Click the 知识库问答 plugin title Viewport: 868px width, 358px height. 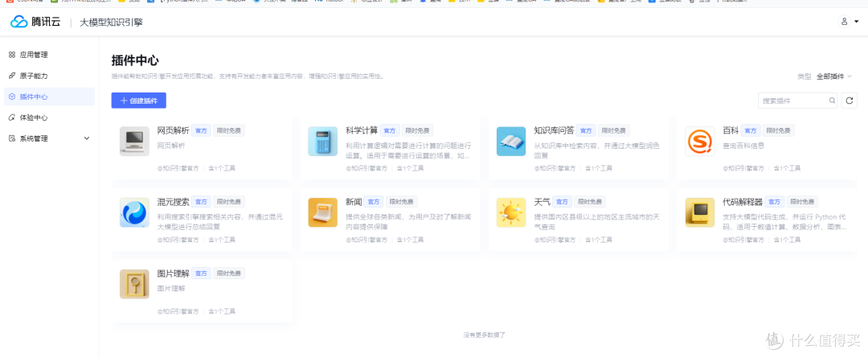tap(554, 131)
